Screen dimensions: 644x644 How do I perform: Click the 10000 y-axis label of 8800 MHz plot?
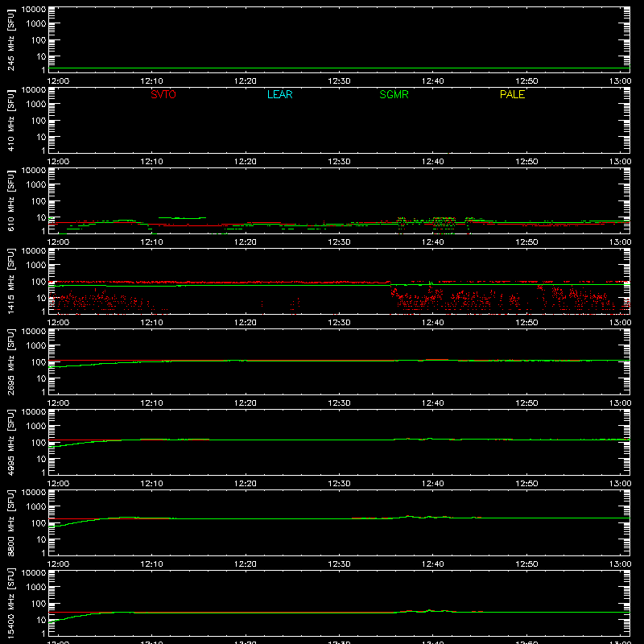(34, 493)
